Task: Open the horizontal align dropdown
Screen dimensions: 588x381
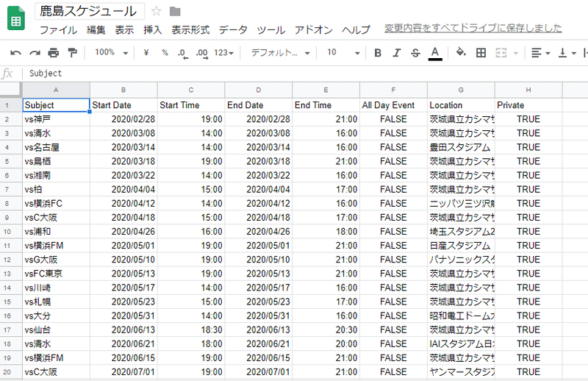Action: pos(540,53)
